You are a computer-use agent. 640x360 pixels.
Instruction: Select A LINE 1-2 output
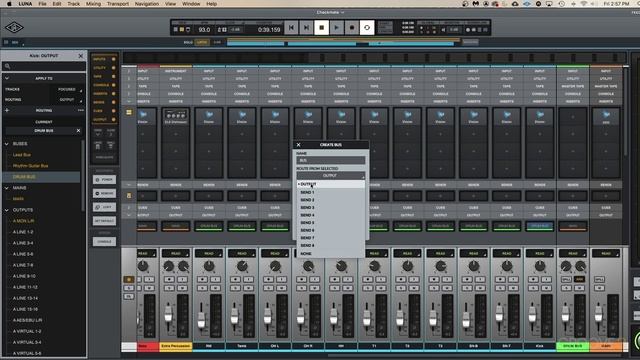(x=23, y=232)
